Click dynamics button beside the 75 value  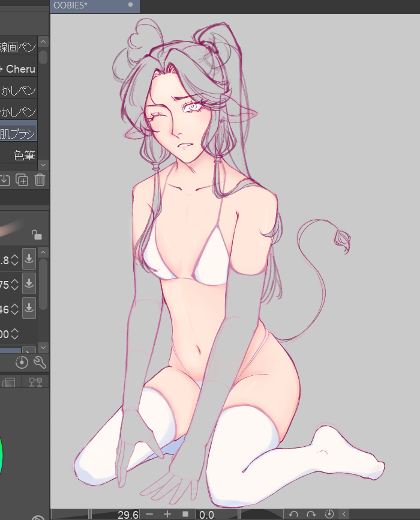point(29,283)
